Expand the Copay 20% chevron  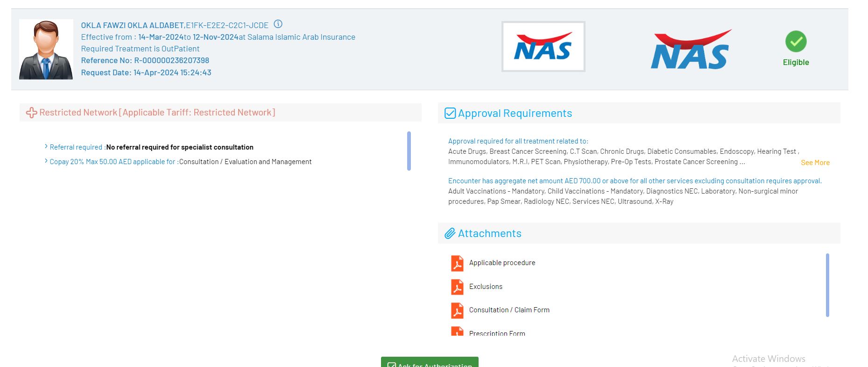click(x=46, y=161)
